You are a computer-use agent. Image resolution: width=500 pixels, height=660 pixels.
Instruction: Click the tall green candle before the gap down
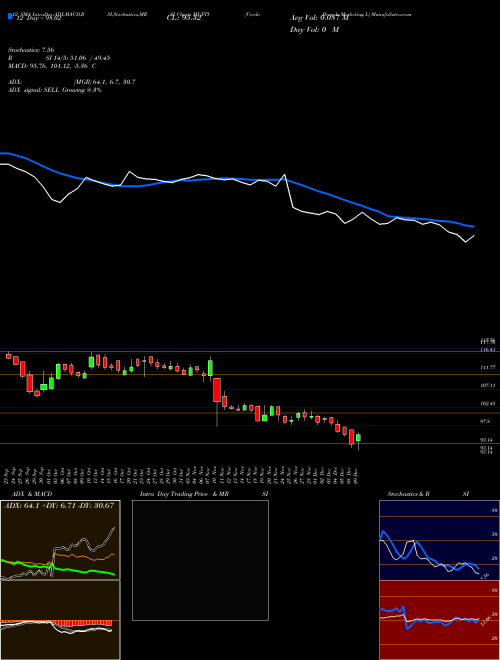(210, 367)
